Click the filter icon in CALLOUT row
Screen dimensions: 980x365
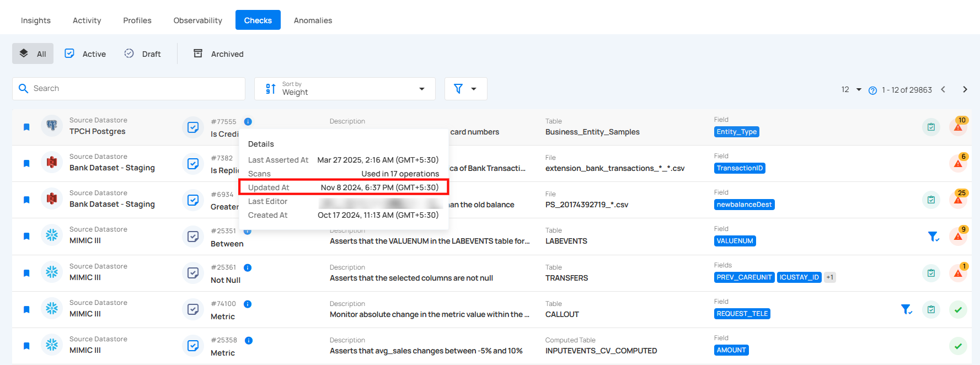coord(906,309)
